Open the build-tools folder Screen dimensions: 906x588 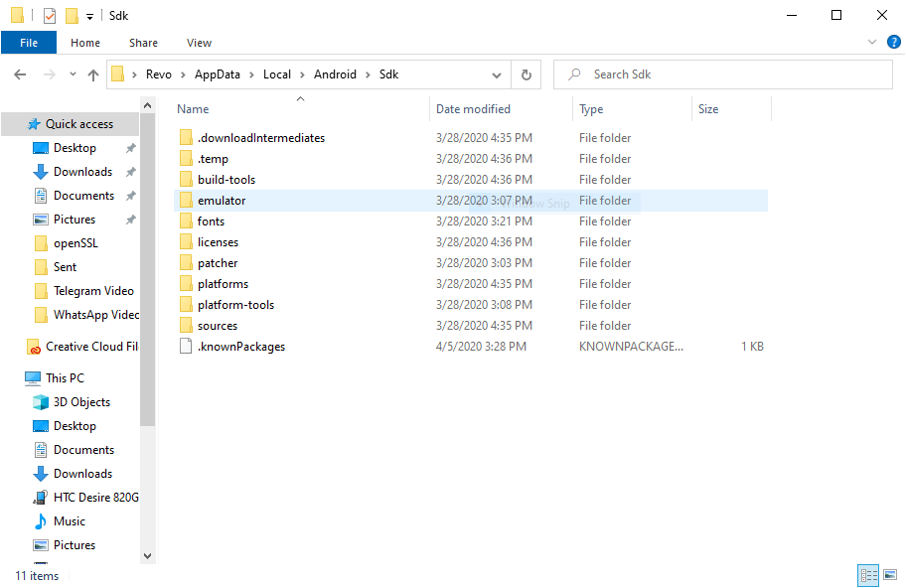tap(226, 179)
